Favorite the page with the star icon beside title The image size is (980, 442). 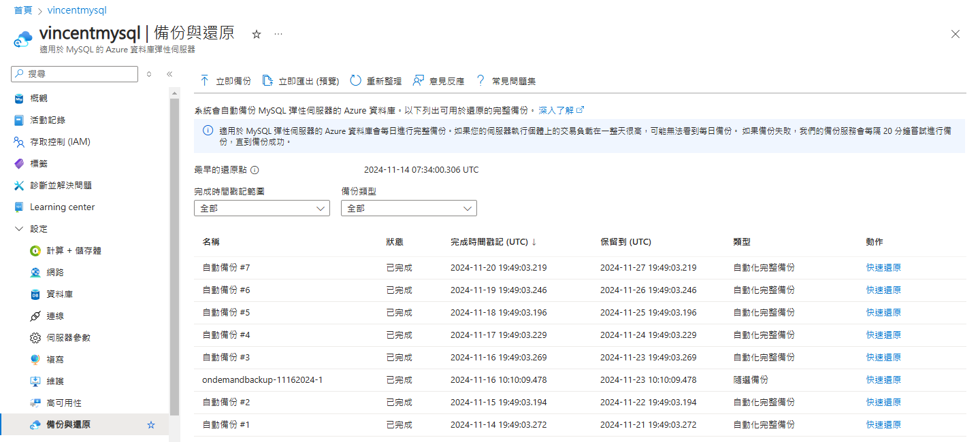click(257, 34)
